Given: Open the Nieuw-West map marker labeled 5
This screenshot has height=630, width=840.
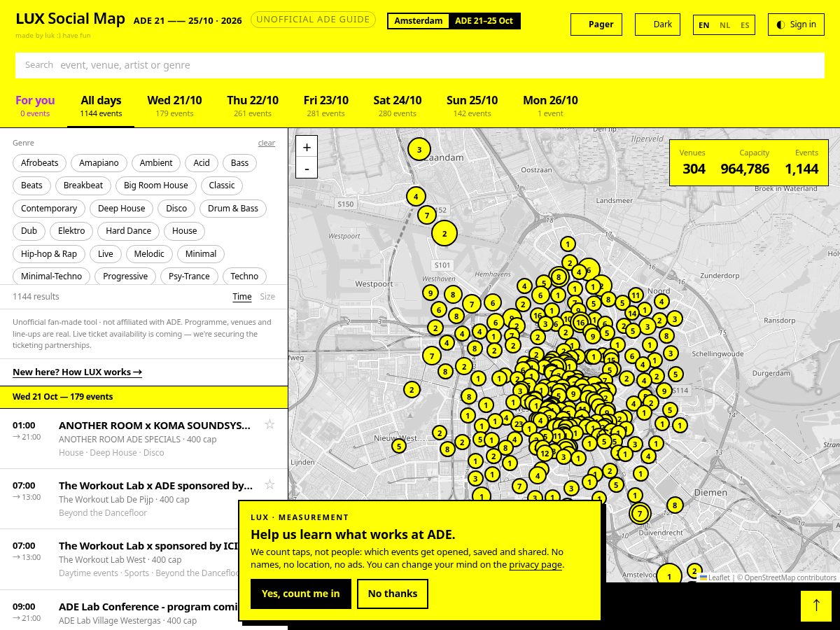Looking at the screenshot, I should (x=399, y=446).
